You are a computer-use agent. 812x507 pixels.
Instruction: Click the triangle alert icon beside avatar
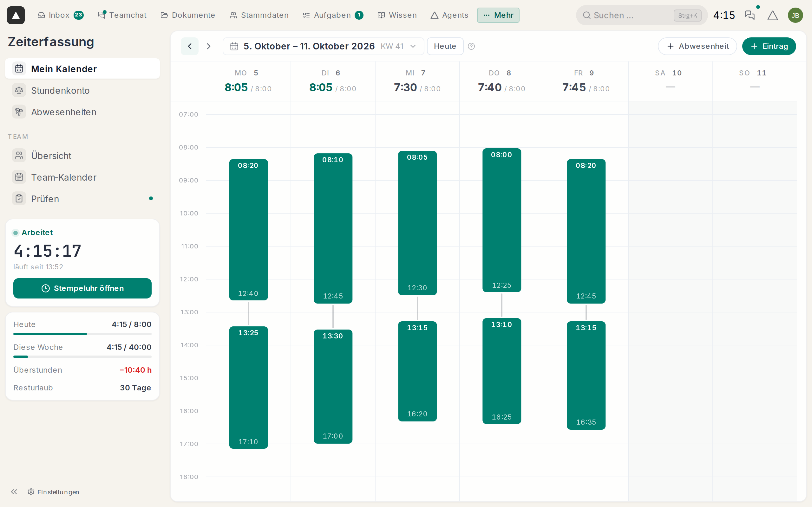(772, 15)
